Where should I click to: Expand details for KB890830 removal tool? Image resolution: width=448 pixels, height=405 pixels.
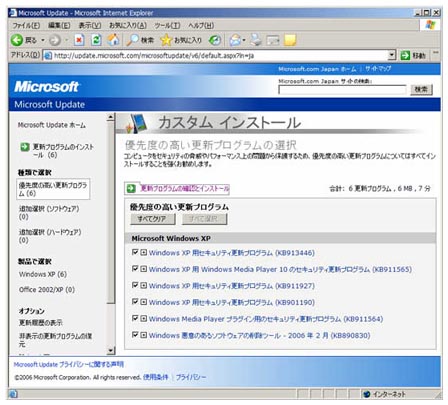pos(143,335)
